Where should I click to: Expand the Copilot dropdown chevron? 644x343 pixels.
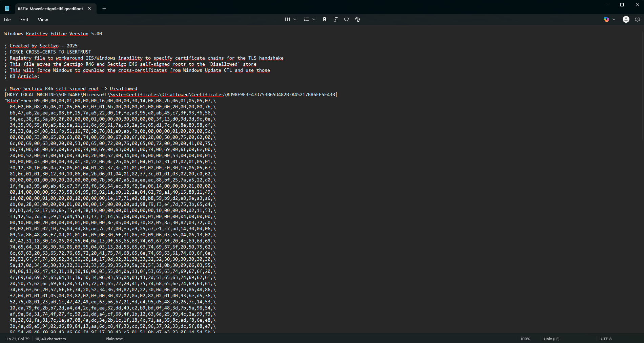click(x=614, y=19)
